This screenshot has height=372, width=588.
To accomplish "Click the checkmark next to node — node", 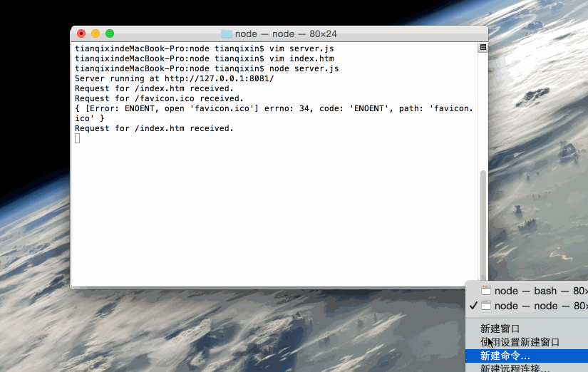I will click(x=473, y=306).
